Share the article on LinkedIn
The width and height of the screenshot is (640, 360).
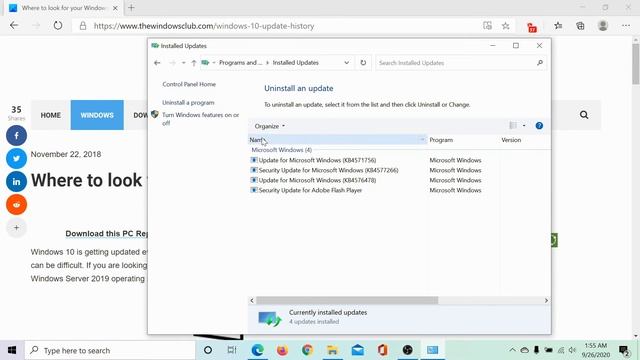(x=16, y=182)
